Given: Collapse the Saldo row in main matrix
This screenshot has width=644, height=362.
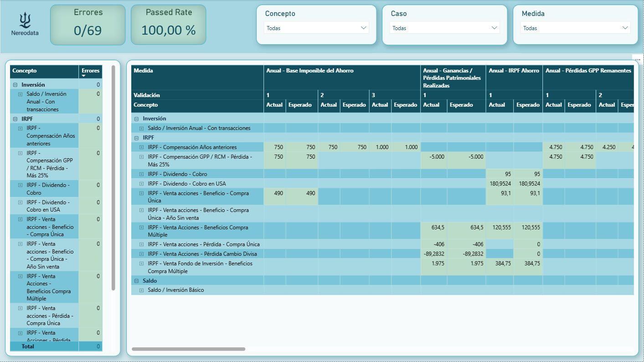Looking at the screenshot, I should (x=137, y=281).
